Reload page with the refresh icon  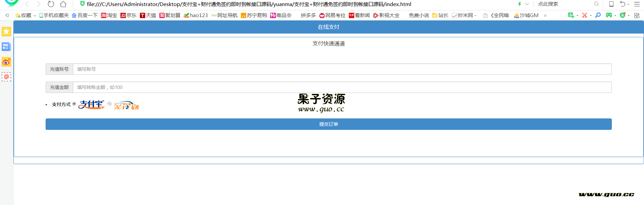point(51,4)
